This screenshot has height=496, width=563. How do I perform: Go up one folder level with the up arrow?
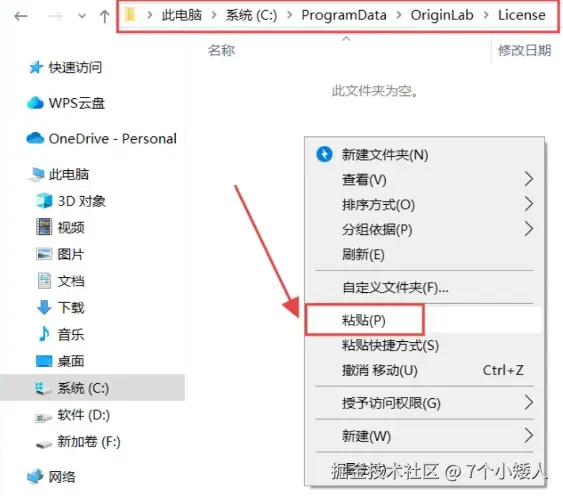click(104, 16)
